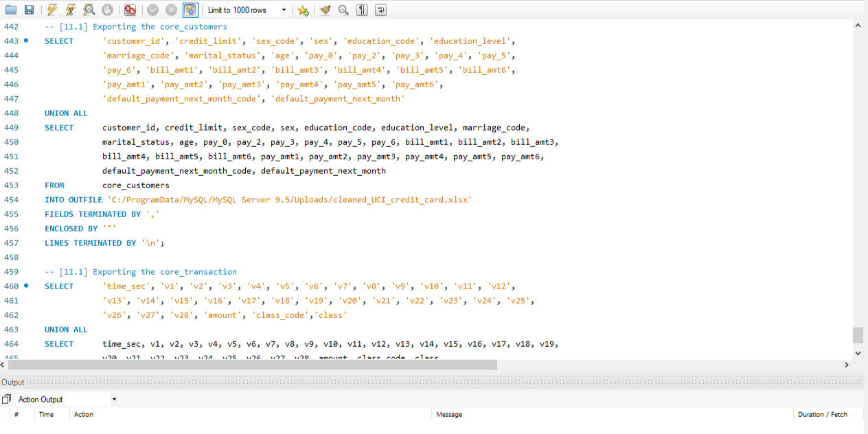The image size is (868, 434).
Task: Click the '#' column header in the output
Action: (x=16, y=415)
